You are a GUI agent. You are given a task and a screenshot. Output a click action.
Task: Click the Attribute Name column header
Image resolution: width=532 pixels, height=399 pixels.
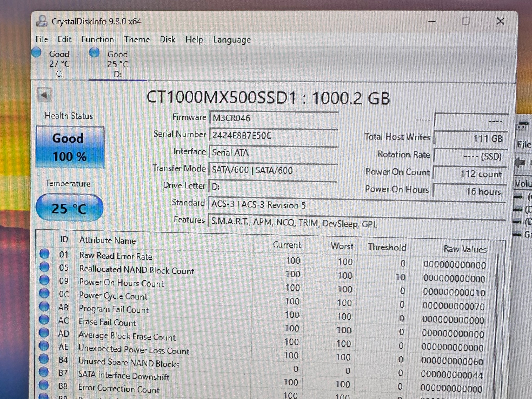pos(107,240)
